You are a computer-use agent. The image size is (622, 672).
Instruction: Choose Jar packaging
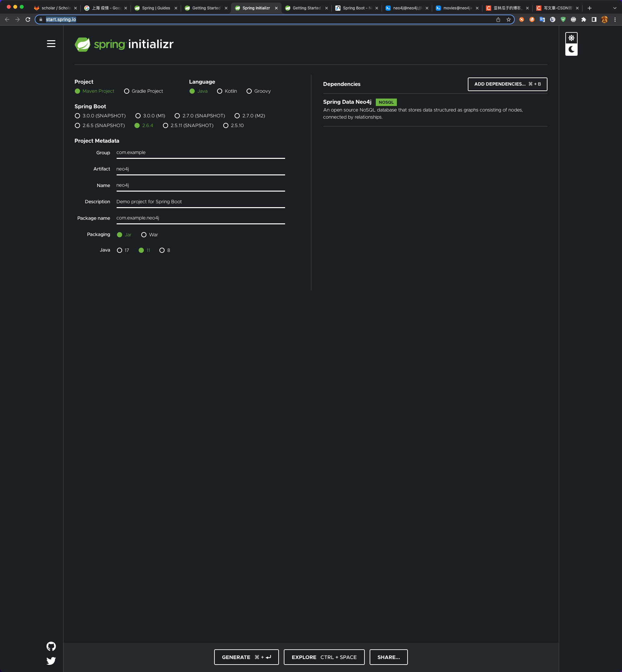(124, 235)
